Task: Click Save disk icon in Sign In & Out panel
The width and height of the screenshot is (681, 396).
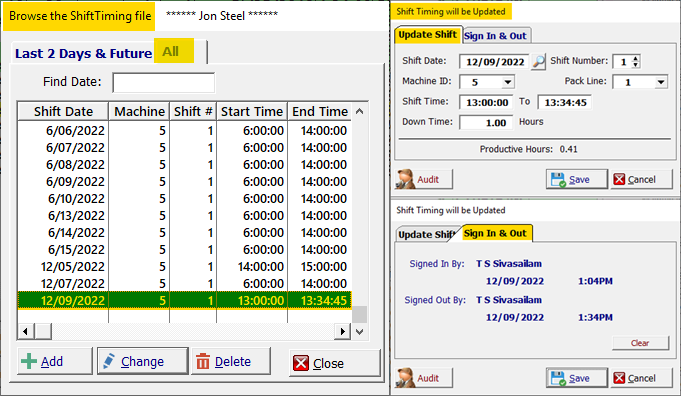Action: (558, 378)
